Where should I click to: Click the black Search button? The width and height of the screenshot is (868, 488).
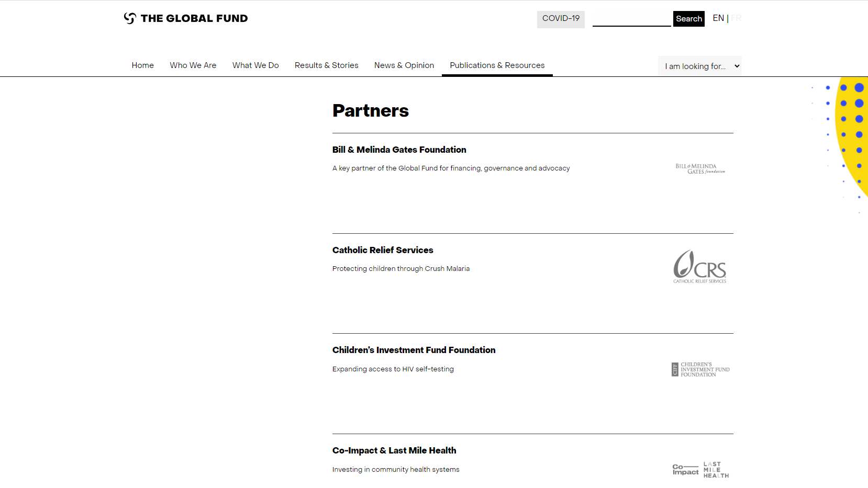click(688, 19)
